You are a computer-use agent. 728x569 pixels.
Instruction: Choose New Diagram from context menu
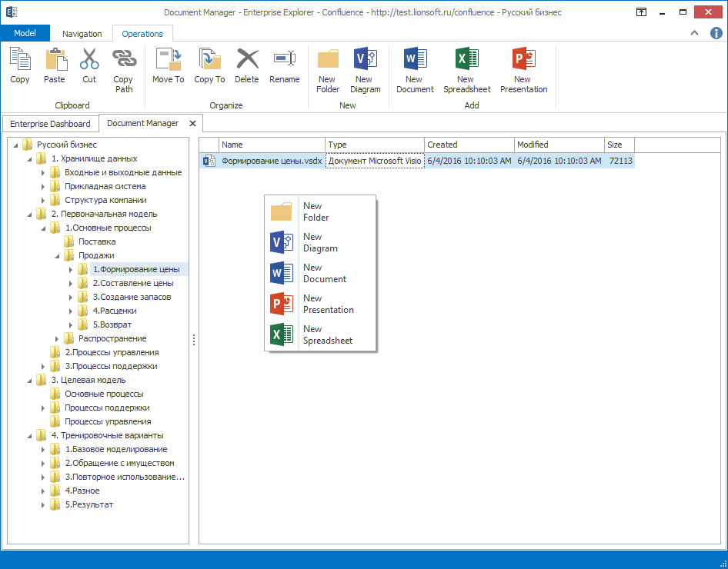point(319,242)
